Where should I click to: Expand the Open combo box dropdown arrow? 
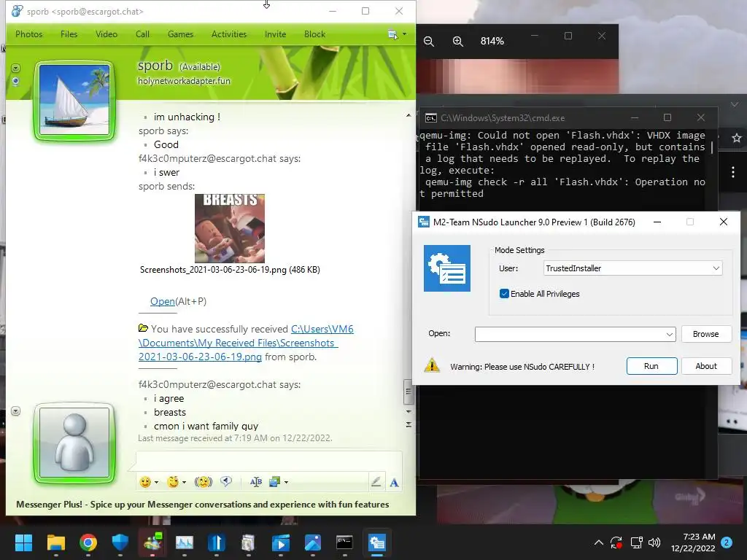click(670, 334)
